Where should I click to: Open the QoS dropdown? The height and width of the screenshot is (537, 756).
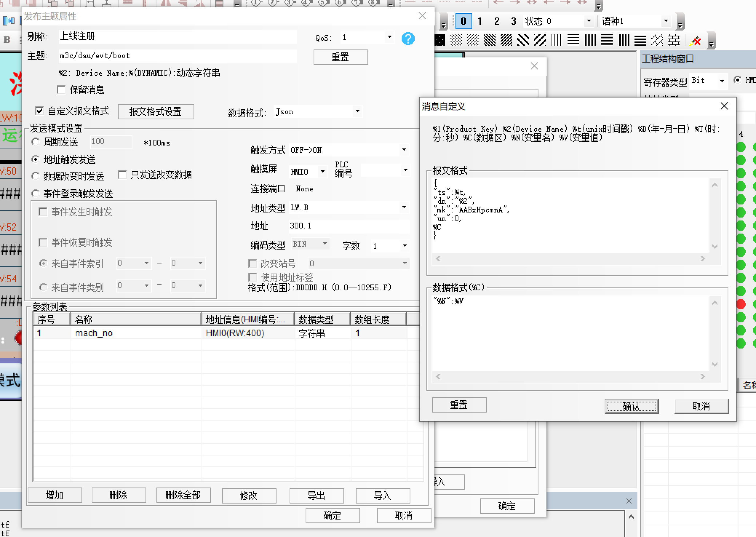(389, 37)
